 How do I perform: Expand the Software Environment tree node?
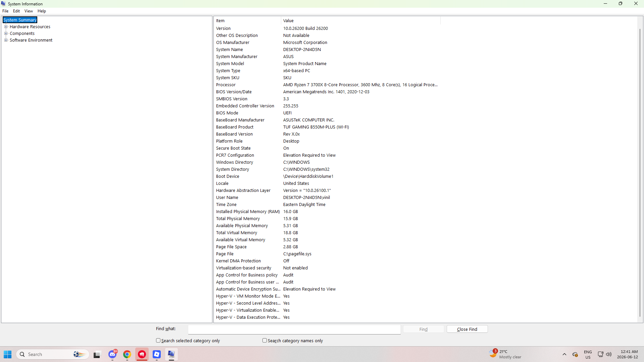6,40
